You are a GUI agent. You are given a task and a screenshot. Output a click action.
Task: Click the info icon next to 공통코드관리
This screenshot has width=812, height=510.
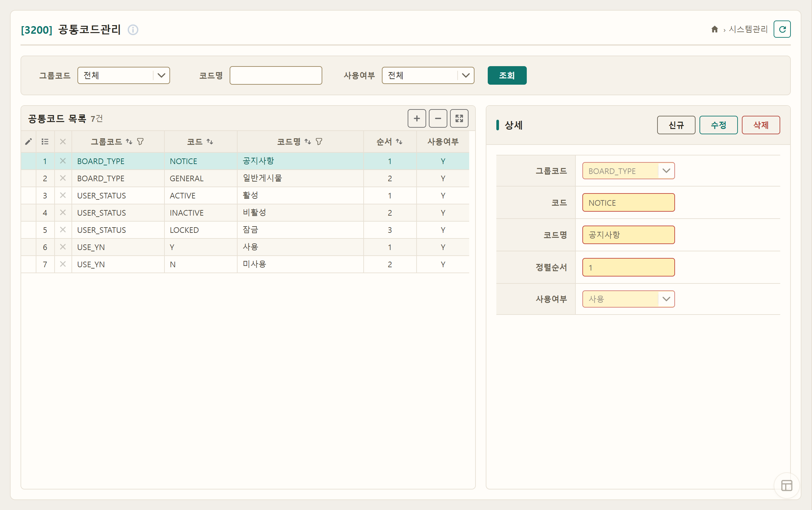[x=133, y=30]
